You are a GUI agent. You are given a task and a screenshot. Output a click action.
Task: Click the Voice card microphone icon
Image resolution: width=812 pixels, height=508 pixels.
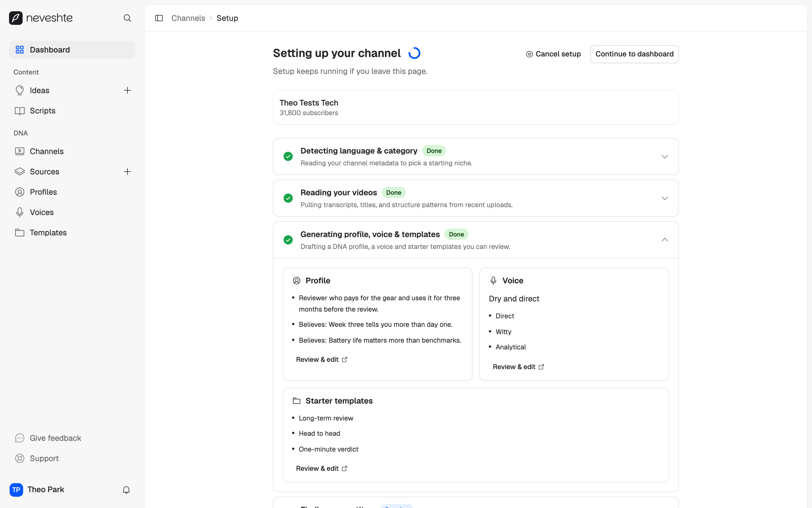[493, 281]
